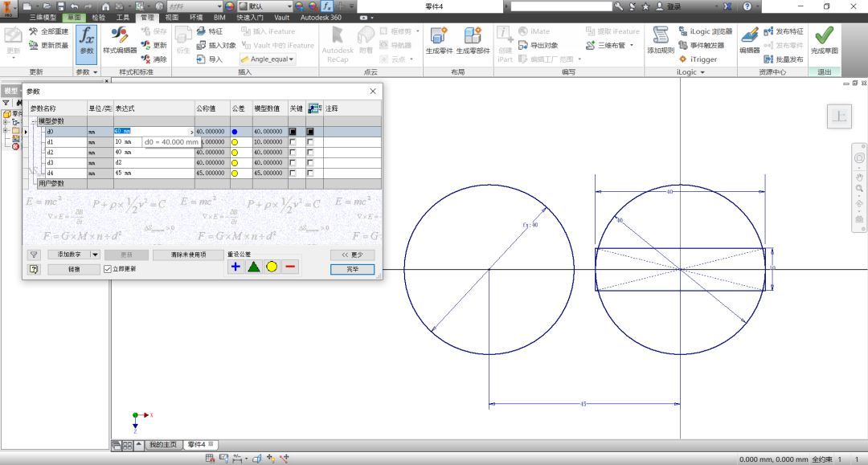Click 生成零部件 make components icon
Image resolution: width=868 pixels, height=465 pixels.
[x=473, y=35]
